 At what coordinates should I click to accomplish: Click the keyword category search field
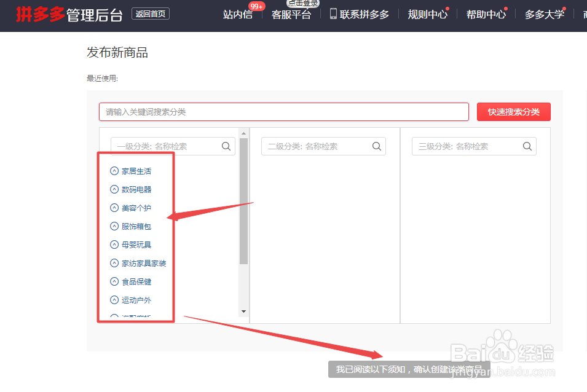coord(284,112)
